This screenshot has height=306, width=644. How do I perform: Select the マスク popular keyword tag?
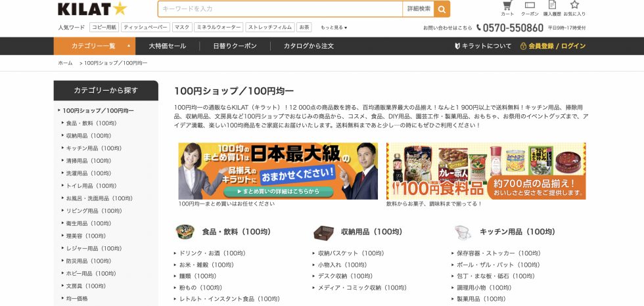pyautogui.click(x=181, y=28)
